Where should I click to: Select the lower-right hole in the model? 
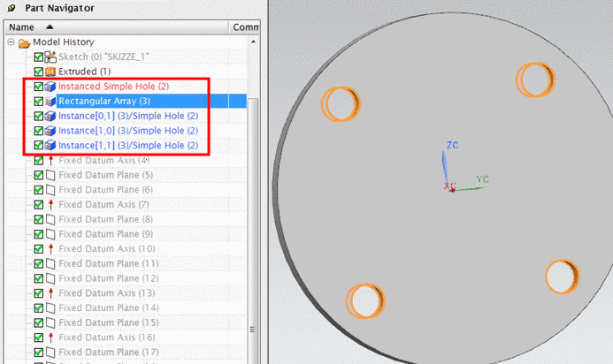[x=563, y=277]
